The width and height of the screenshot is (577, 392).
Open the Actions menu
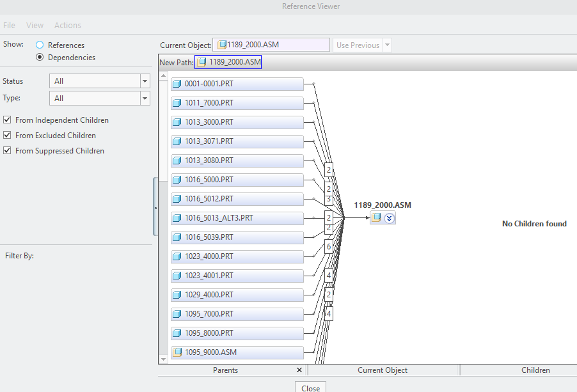(67, 25)
